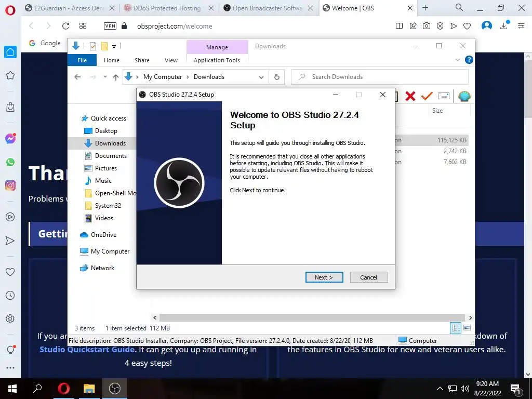The image size is (532, 399).
Task: Open the Share ribbon tab in Explorer
Action: pos(142,60)
